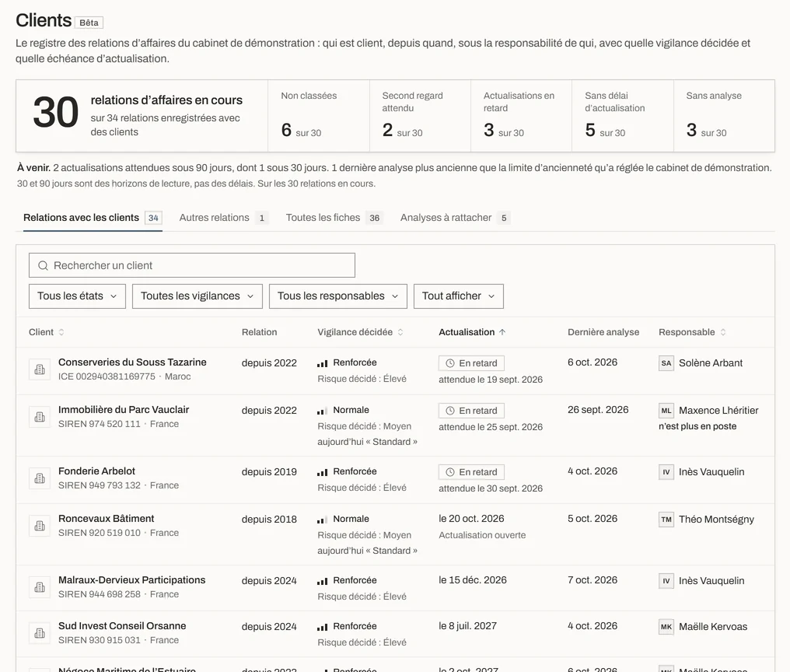Click the building icon for Fonderie Arbelot
Image resolution: width=790 pixels, height=672 pixels.
[x=40, y=478]
